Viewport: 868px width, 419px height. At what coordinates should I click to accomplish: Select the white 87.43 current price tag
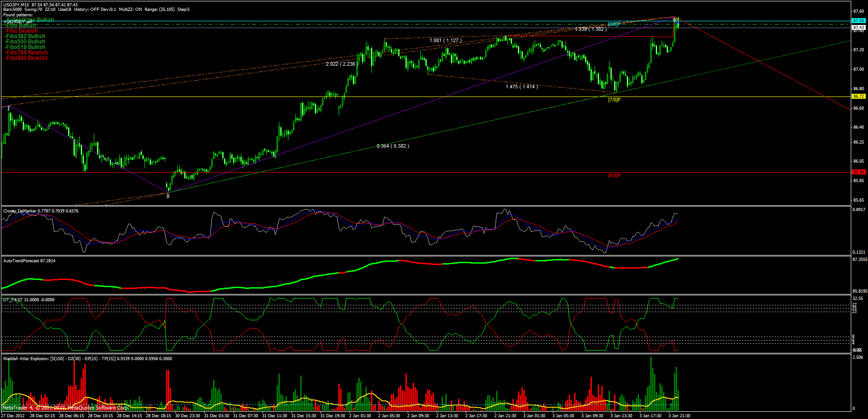point(859,28)
